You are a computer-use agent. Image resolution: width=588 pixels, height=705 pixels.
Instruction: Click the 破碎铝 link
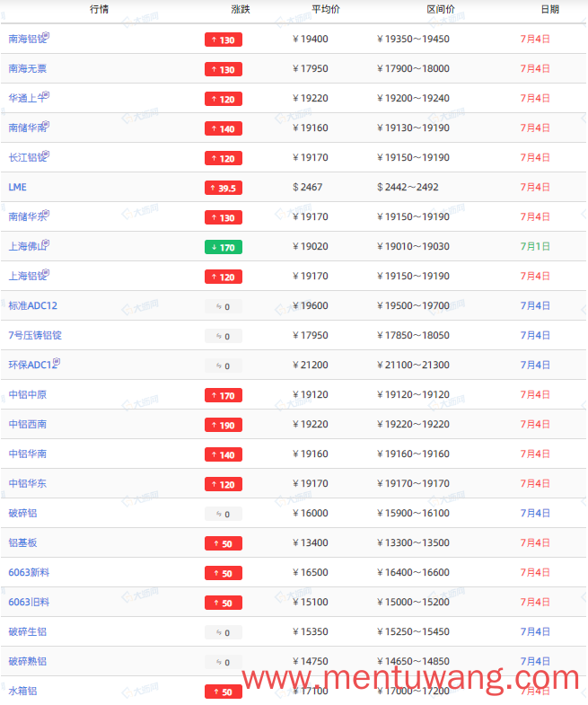pyautogui.click(x=22, y=514)
